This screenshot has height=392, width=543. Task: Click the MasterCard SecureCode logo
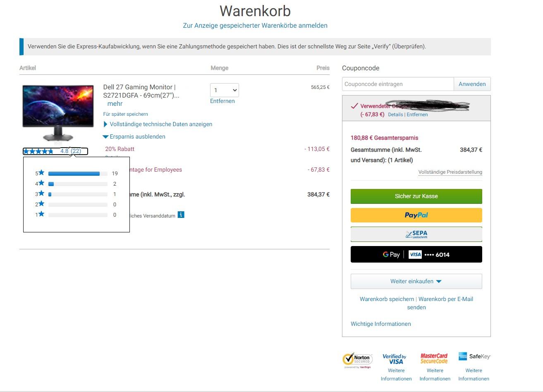434,358
